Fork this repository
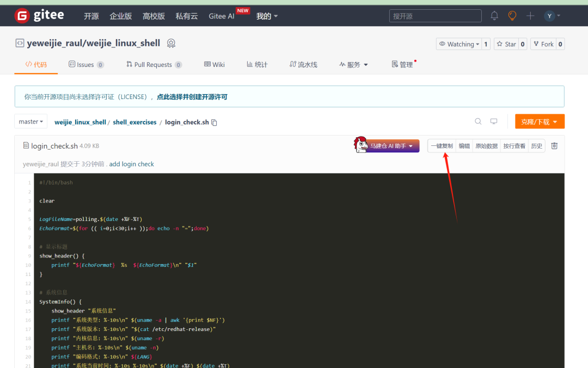Screen dimensions: 588x368 click(x=543, y=44)
